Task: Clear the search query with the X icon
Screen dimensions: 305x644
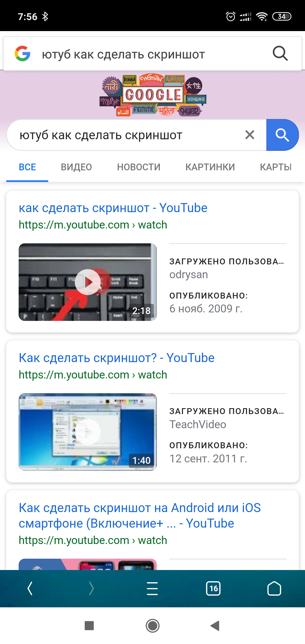Action: pyautogui.click(x=250, y=135)
